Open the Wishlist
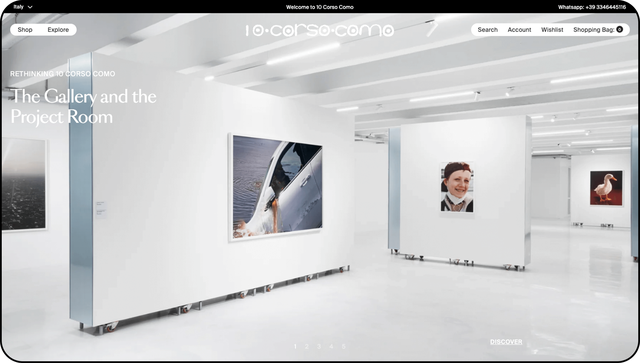 [x=552, y=29]
